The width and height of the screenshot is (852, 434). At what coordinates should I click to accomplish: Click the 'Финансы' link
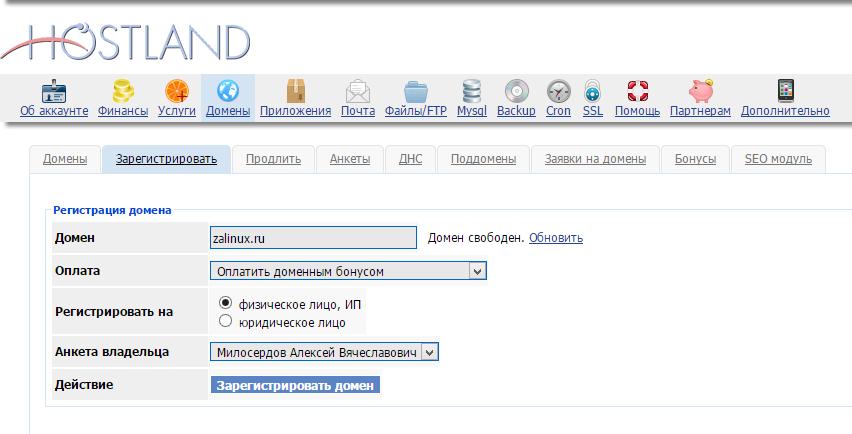[x=123, y=111]
